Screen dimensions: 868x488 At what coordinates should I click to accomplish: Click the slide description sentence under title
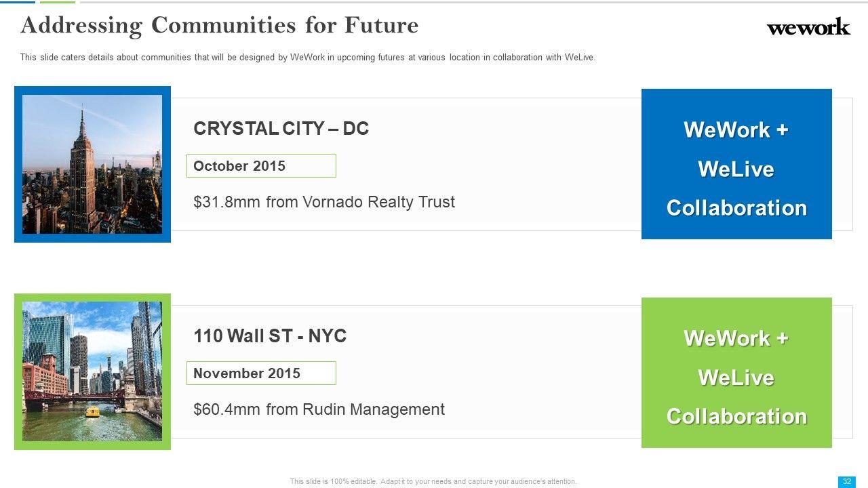coord(308,58)
